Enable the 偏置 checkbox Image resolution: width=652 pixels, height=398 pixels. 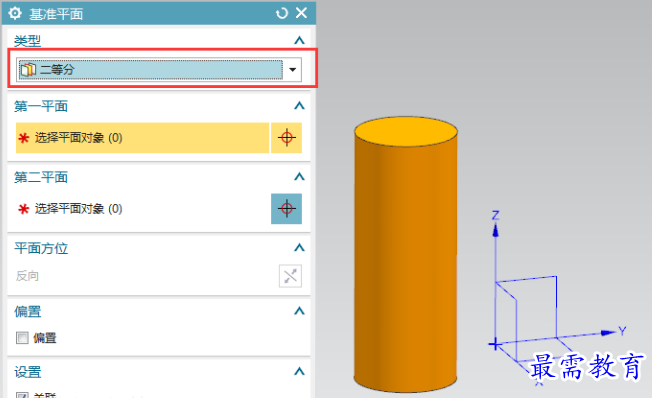click(x=22, y=338)
